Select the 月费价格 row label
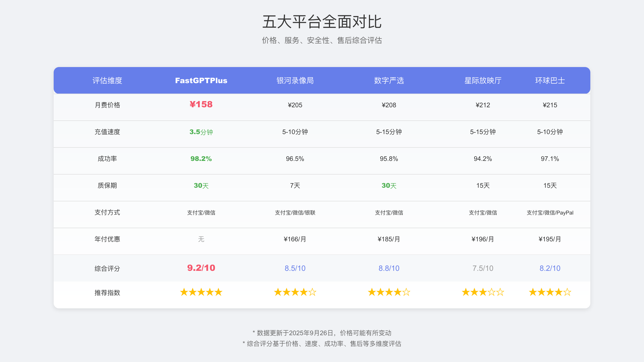Screen dimensions: 644x362 point(107,105)
